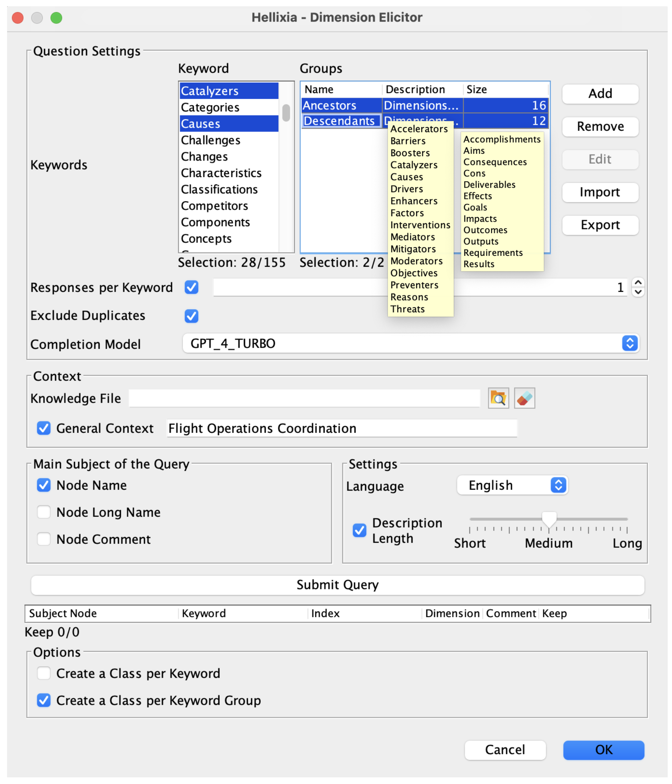Image resolution: width=672 pixels, height=784 pixels.
Task: Open the Completion Model dropdown
Action: tap(411, 343)
